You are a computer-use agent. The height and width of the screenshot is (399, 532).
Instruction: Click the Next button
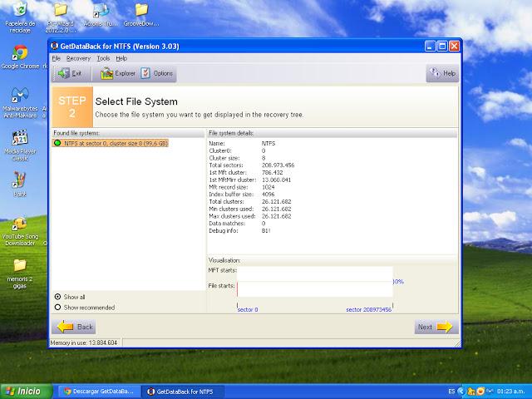tap(435, 327)
